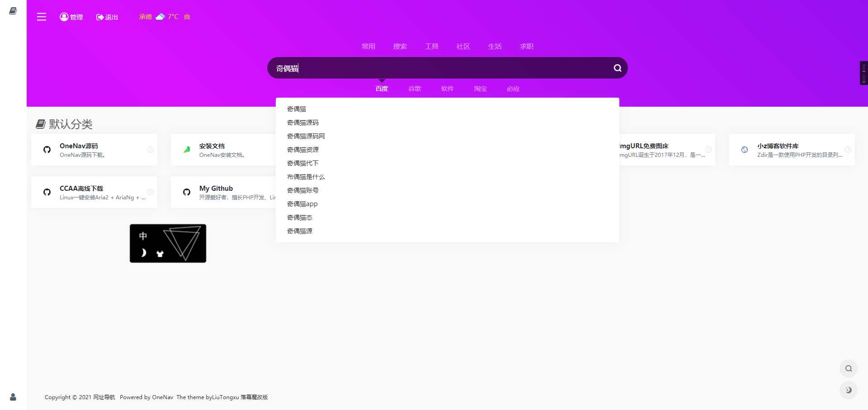The image size is (868, 410).
Task: Toggle night mode with bottom-right moon button
Action: (849, 390)
